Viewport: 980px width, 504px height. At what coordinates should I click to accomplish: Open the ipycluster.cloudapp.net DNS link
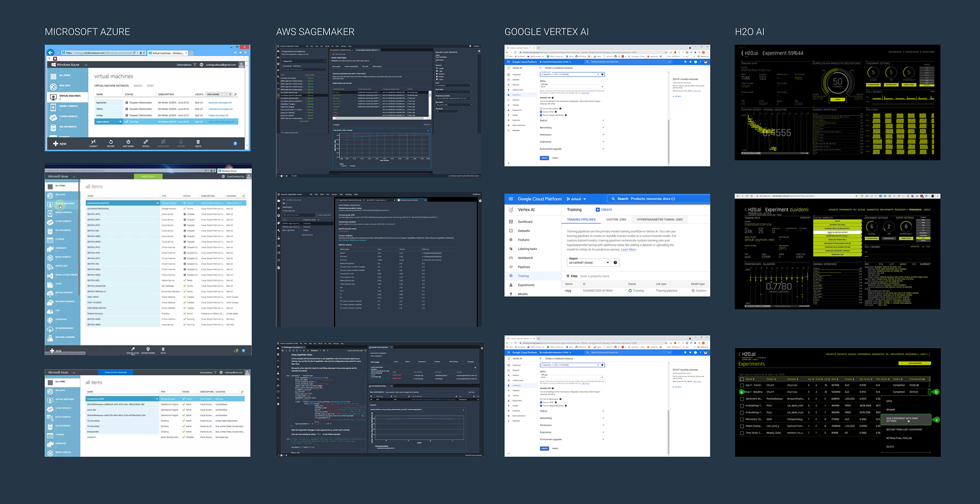(220, 103)
